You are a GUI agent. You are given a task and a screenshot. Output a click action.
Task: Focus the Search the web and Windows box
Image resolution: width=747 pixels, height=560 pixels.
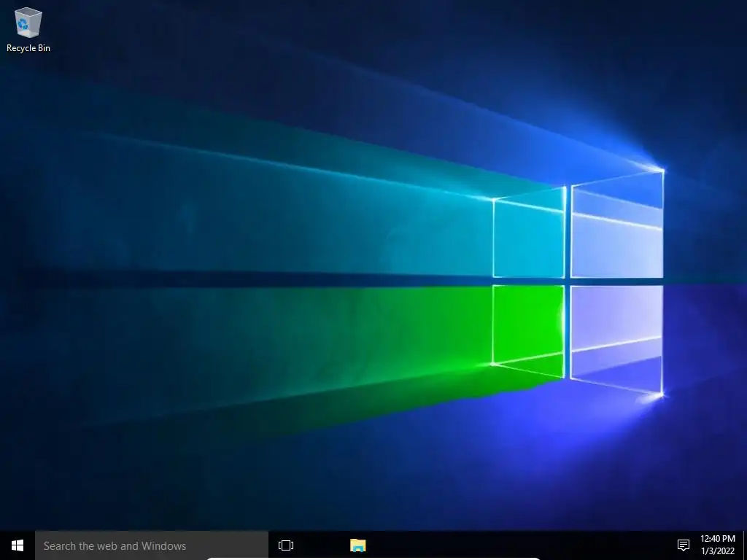pyautogui.click(x=152, y=545)
